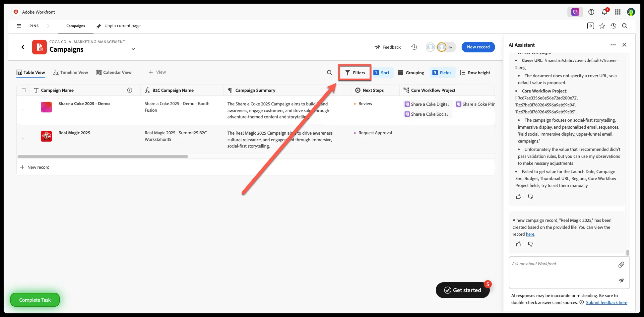This screenshot has width=644, height=317.
Task: Open the Real Magic 2025 thumbnail
Action: [46, 136]
